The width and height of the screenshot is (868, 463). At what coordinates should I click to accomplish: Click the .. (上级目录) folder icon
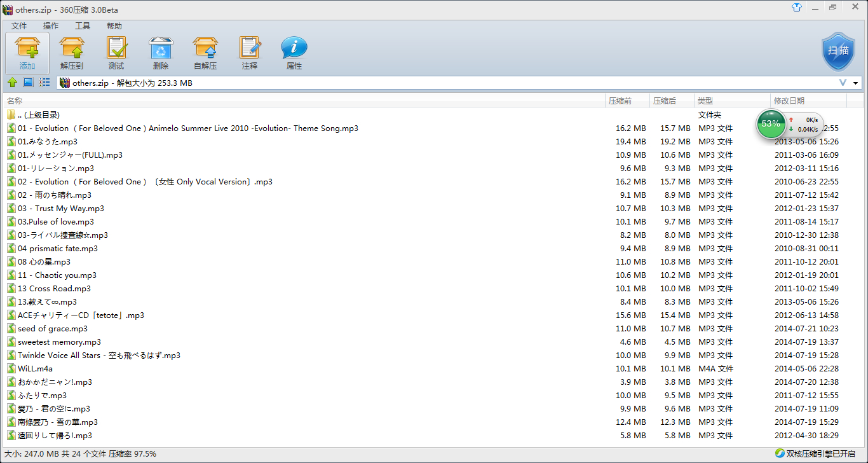pos(11,115)
